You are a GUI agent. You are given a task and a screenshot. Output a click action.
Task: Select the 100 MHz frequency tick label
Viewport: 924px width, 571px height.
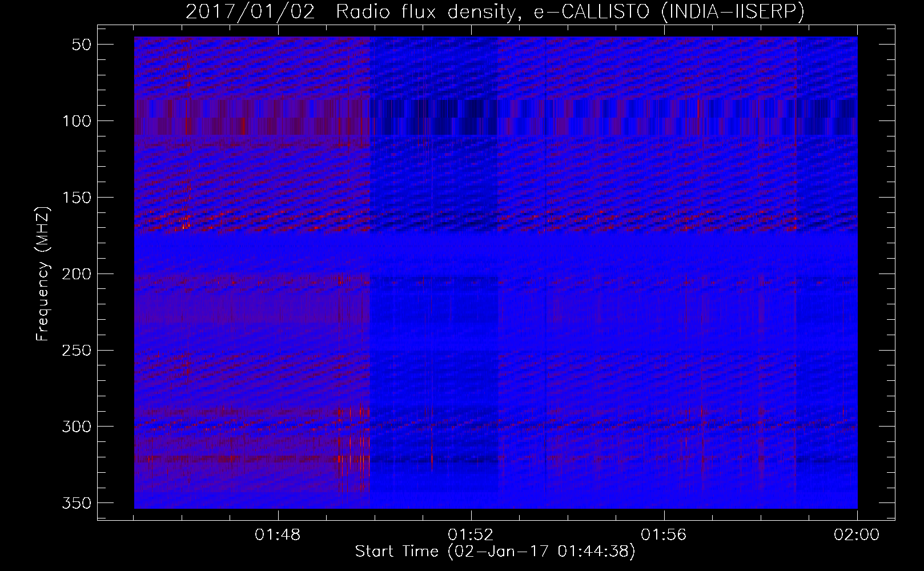77,121
